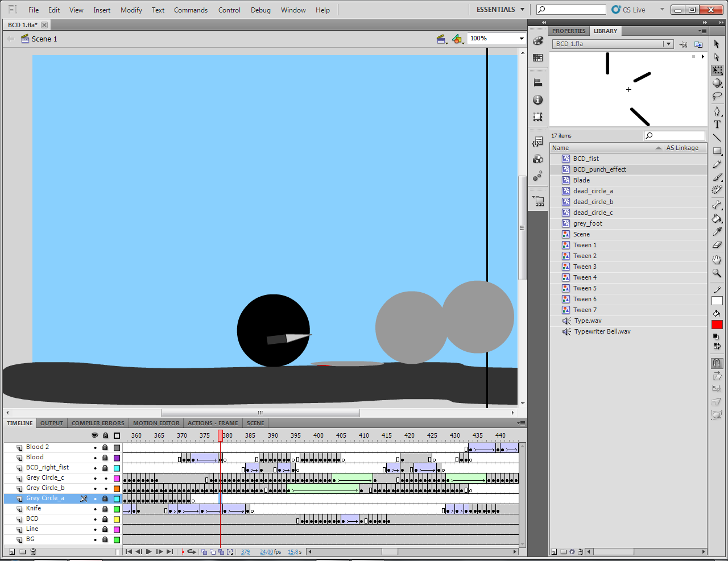This screenshot has height=561, width=728.
Task: Select the Rectangle tool
Action: click(x=717, y=151)
